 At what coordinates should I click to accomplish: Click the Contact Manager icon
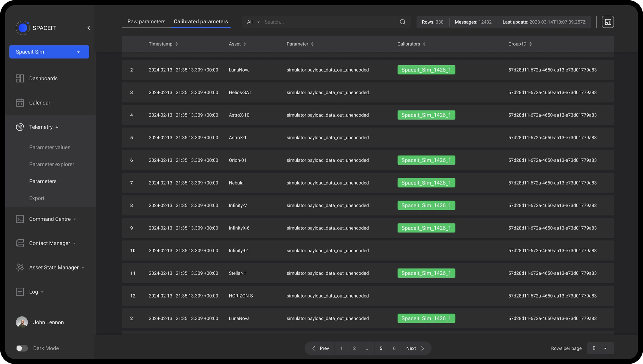pos(20,243)
